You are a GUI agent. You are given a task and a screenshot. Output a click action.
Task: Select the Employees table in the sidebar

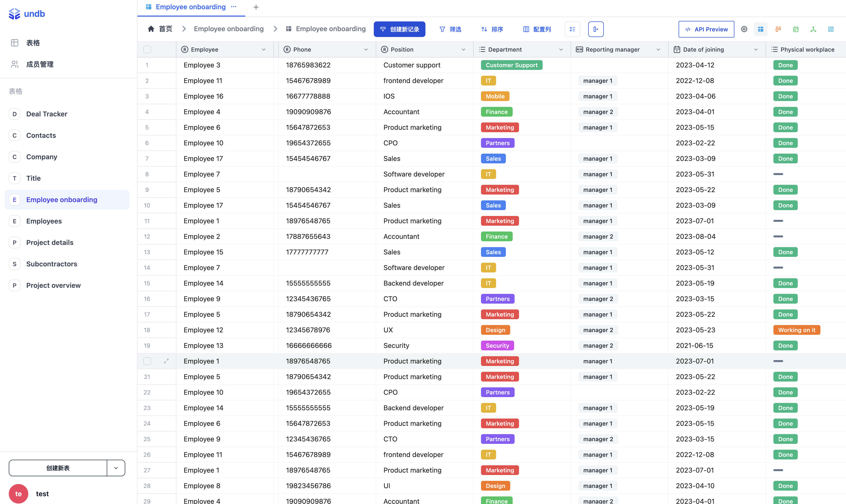coord(44,221)
